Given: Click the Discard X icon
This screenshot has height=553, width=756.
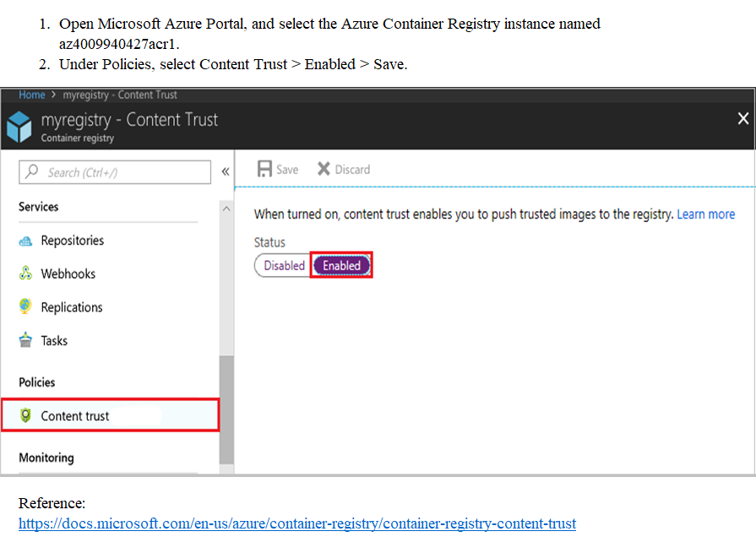Looking at the screenshot, I should tap(324, 169).
